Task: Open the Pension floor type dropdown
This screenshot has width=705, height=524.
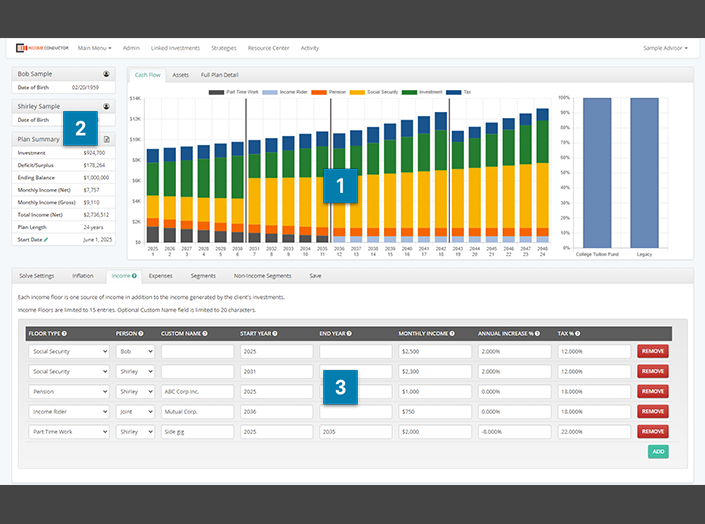Action: pyautogui.click(x=69, y=391)
